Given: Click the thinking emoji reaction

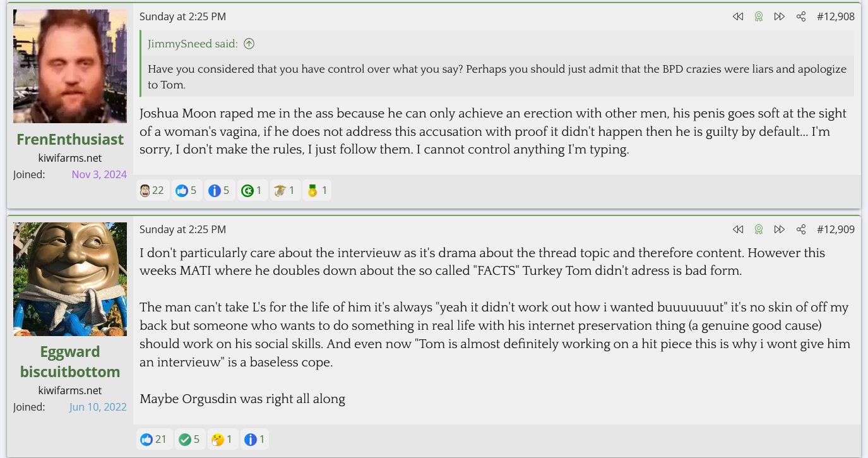Looking at the screenshot, I should point(222,439).
